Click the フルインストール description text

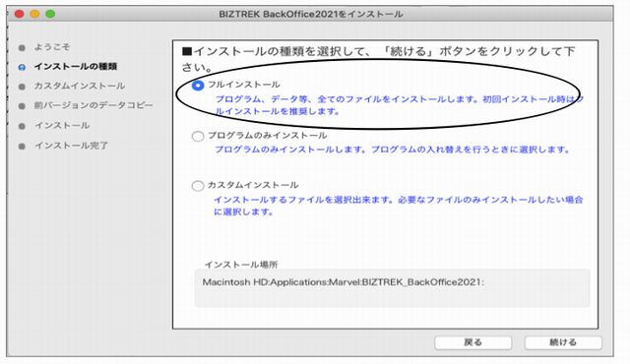[399, 105]
